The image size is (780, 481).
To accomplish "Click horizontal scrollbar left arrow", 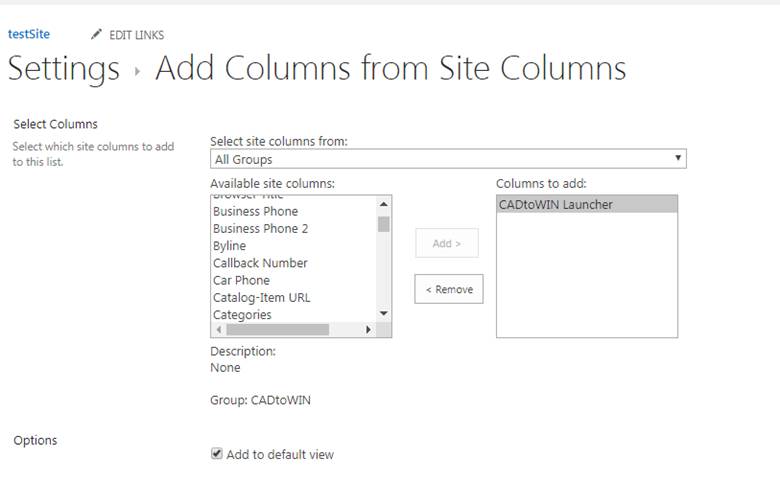I will coord(218,329).
